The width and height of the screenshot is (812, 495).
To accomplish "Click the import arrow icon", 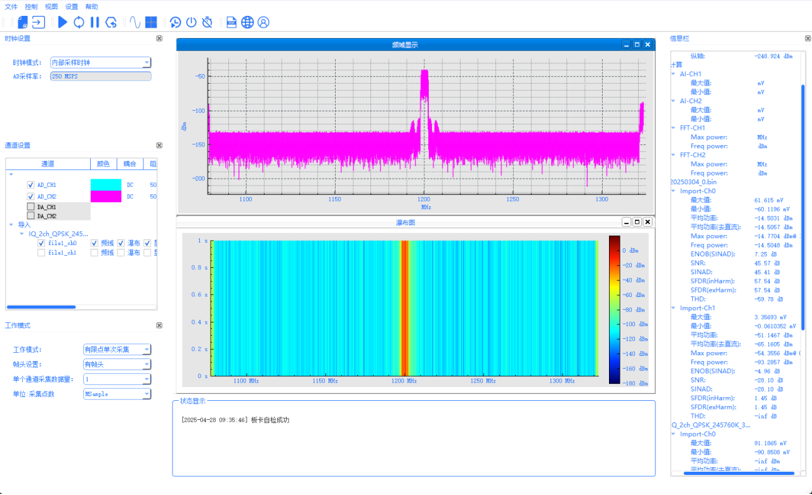I will click(38, 22).
